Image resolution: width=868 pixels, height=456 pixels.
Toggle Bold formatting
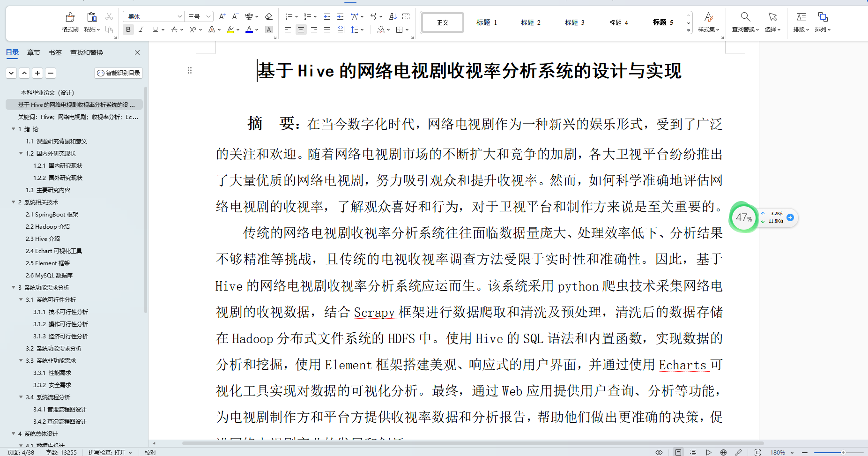pyautogui.click(x=128, y=30)
